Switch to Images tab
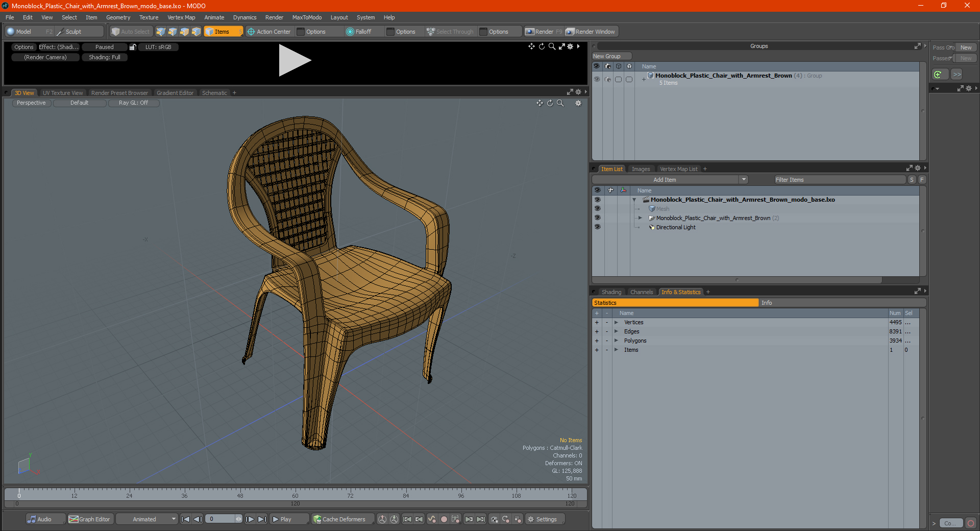Image resolution: width=980 pixels, height=531 pixels. tap(641, 169)
